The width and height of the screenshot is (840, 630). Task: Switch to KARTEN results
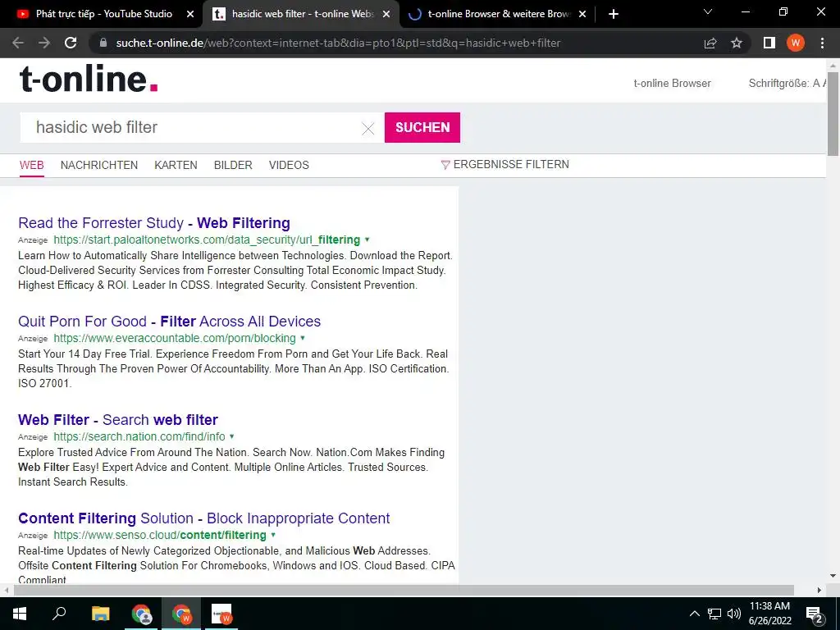pos(176,165)
